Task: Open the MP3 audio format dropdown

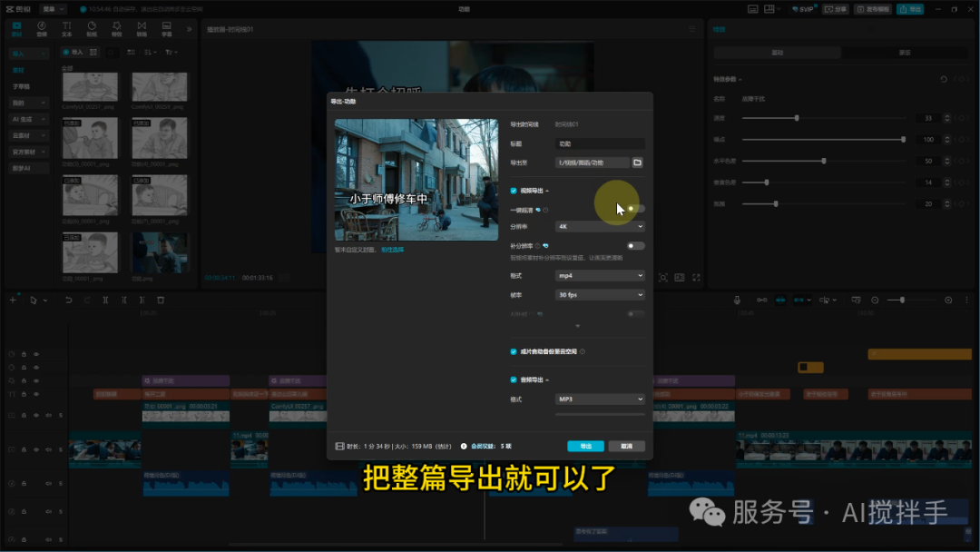Action: 600,399
